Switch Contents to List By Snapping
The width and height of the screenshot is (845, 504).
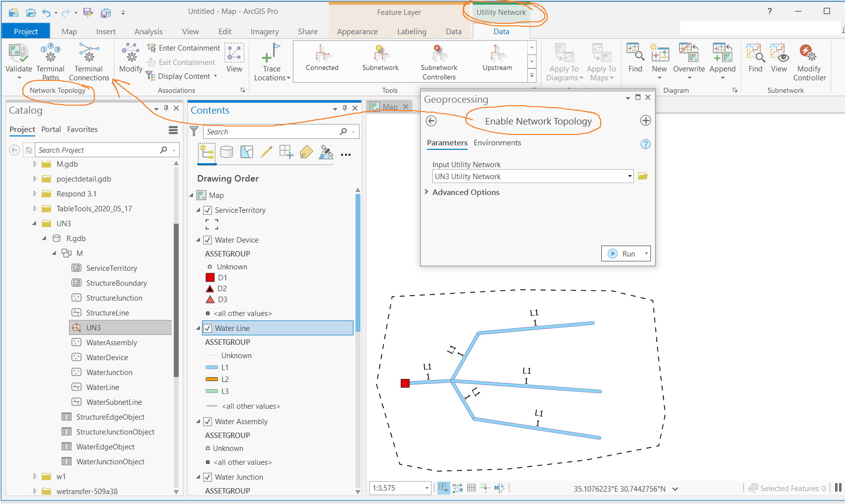(x=286, y=152)
